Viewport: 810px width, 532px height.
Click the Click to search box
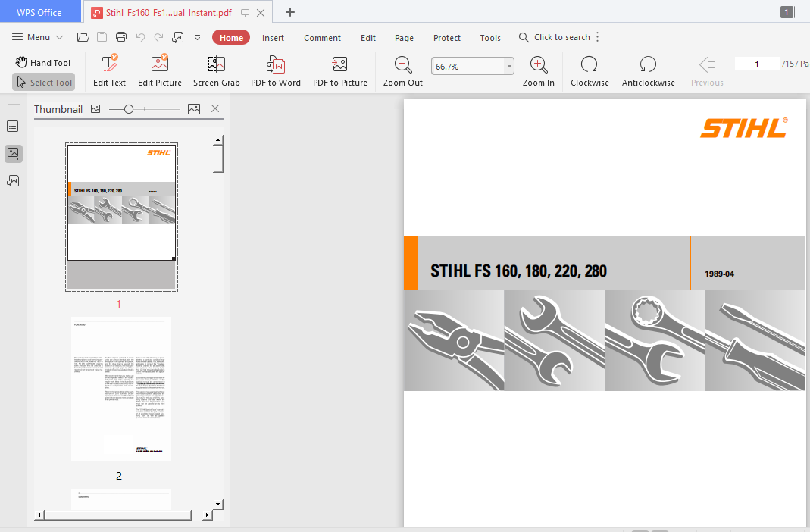point(555,37)
